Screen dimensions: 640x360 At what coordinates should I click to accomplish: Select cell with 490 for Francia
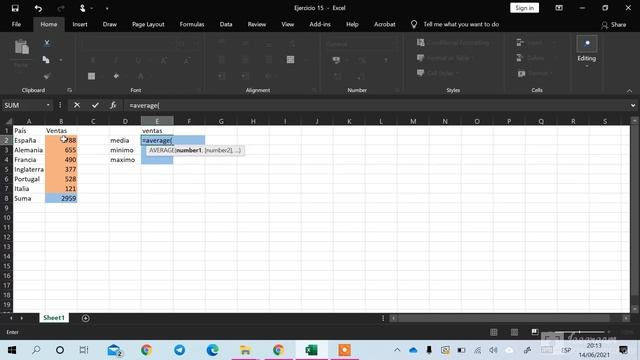tap(61, 160)
